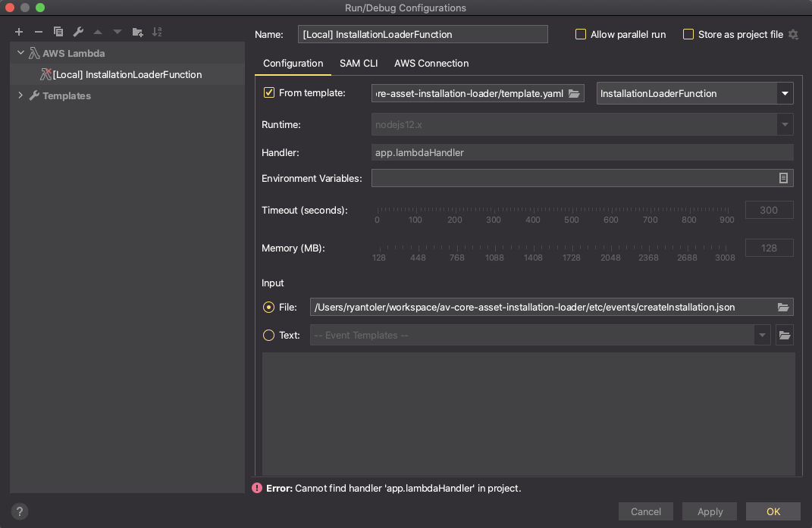Switch to Configuration tab
Image resolution: width=812 pixels, height=528 pixels.
(x=293, y=63)
